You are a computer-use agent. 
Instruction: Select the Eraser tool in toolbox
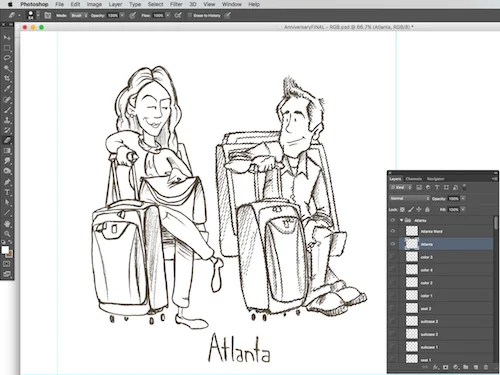point(7,140)
